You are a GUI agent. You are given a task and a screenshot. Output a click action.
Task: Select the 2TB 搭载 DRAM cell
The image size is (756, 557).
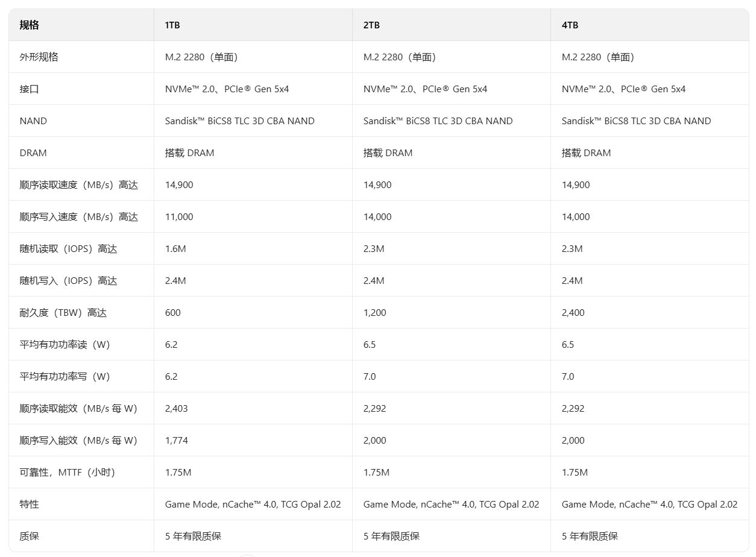tap(388, 153)
